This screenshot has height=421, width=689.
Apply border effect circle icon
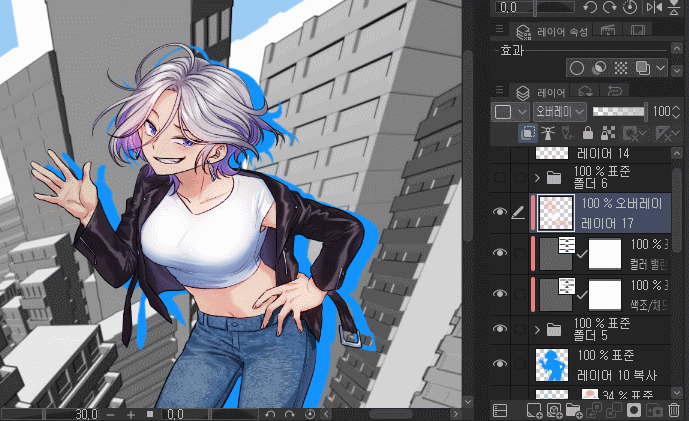pyautogui.click(x=577, y=68)
